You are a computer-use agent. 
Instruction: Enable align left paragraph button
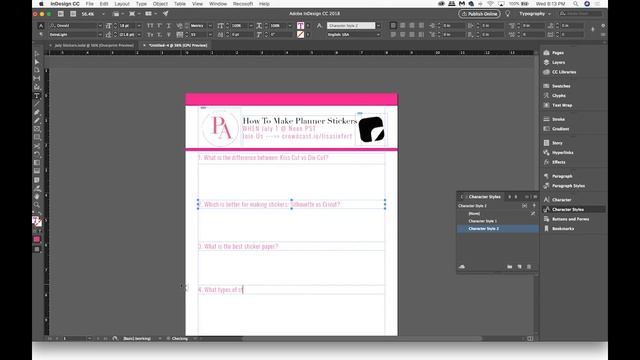coord(393,26)
